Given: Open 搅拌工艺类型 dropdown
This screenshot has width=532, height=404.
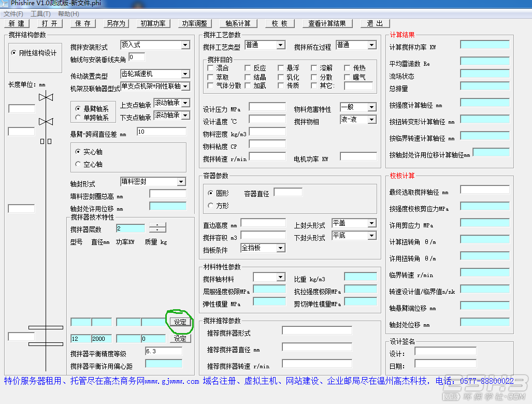Looking at the screenshot, I should 265,45.
